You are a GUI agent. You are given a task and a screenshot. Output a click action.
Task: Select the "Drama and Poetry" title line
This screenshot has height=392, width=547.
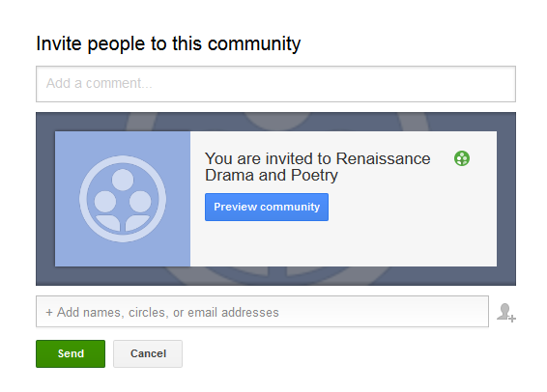(272, 176)
